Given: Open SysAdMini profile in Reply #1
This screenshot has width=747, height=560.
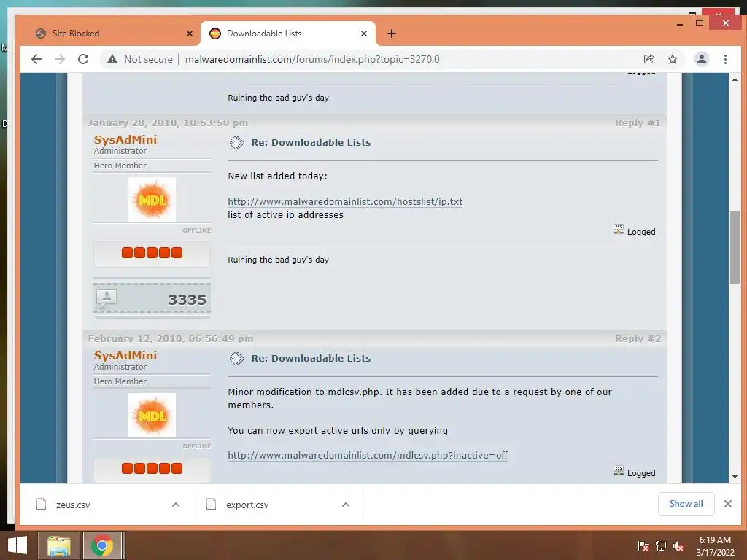Looking at the screenshot, I should click(x=125, y=139).
